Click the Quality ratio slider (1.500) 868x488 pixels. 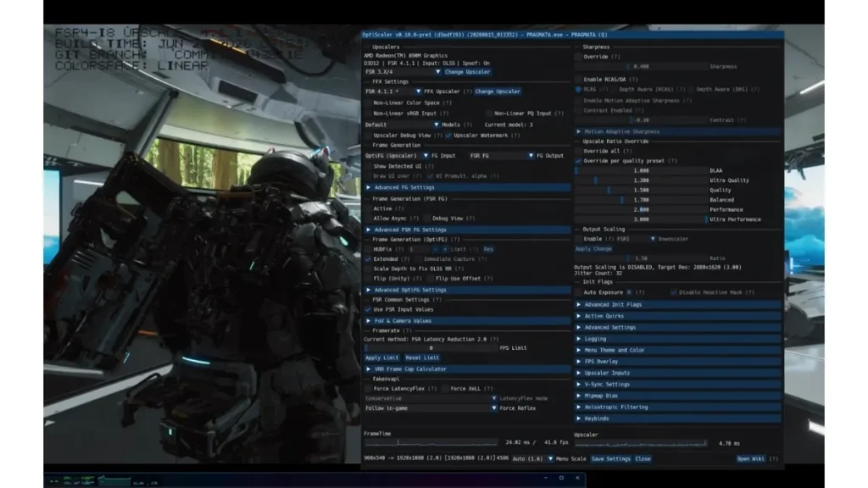click(641, 190)
